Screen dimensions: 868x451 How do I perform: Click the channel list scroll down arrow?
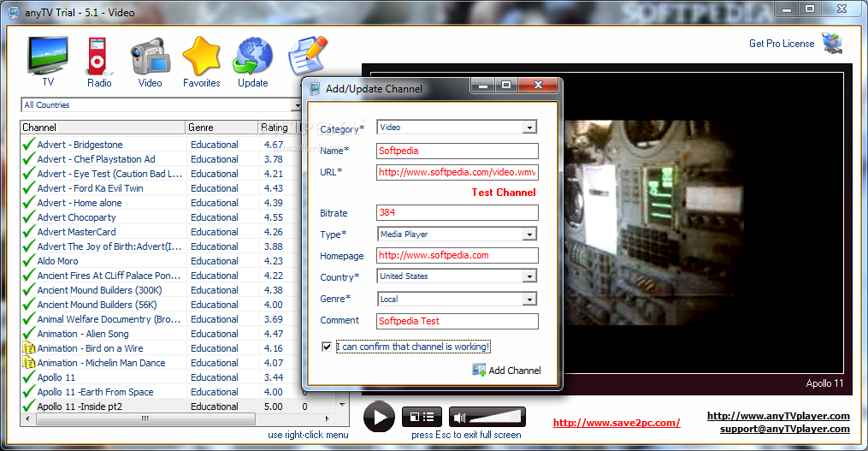point(343,405)
